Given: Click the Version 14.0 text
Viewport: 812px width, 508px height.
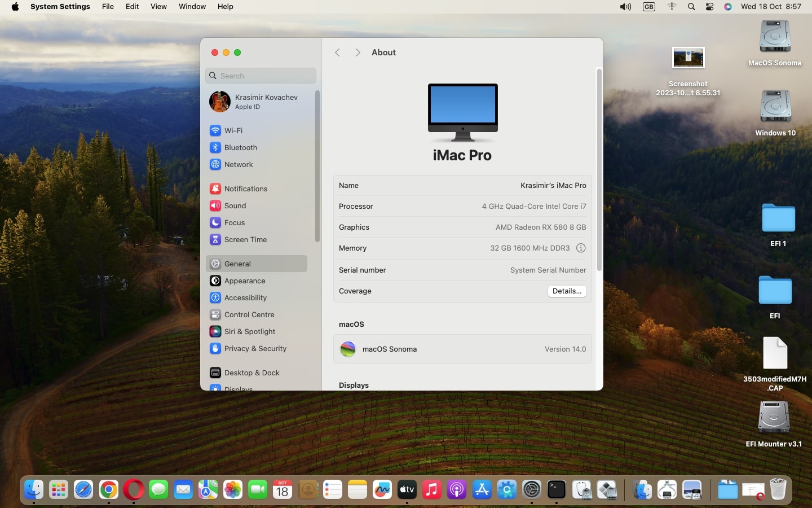Looking at the screenshot, I should [565, 349].
